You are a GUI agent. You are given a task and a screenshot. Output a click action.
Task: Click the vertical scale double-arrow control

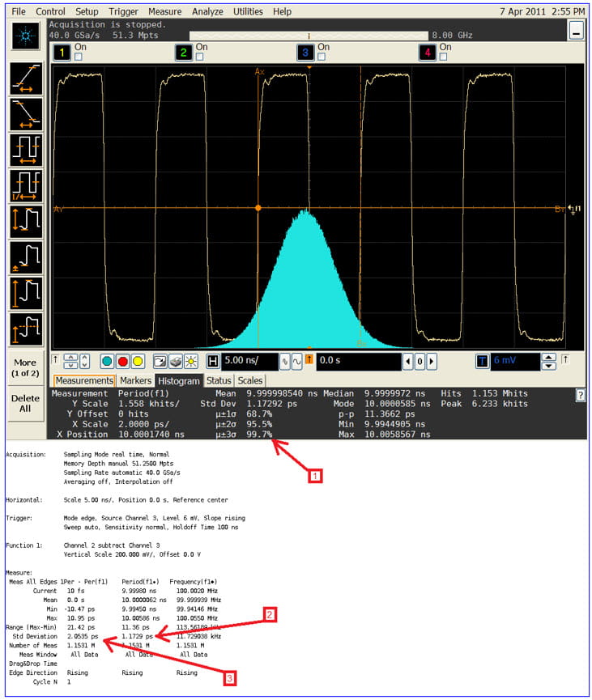71,361
